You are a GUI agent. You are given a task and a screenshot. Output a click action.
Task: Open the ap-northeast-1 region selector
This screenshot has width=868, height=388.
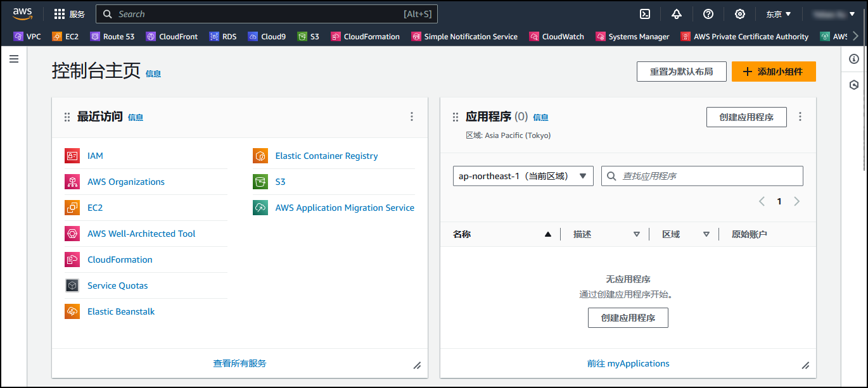point(523,176)
